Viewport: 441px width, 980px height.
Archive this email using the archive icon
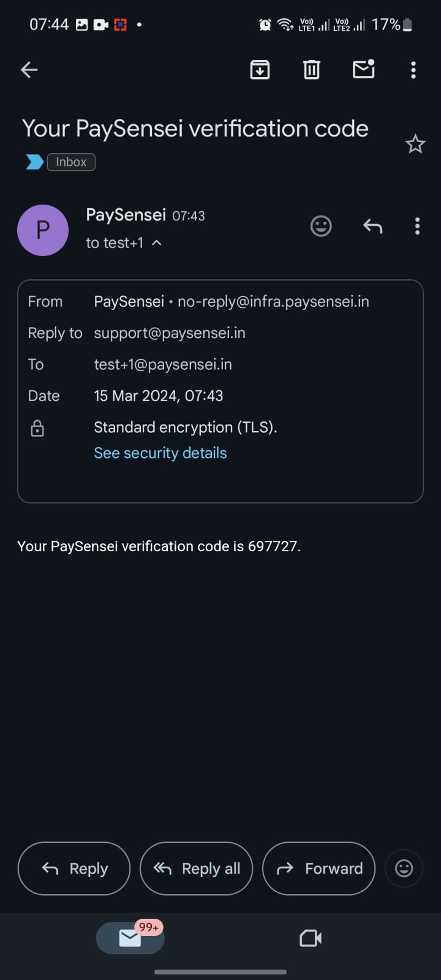260,70
